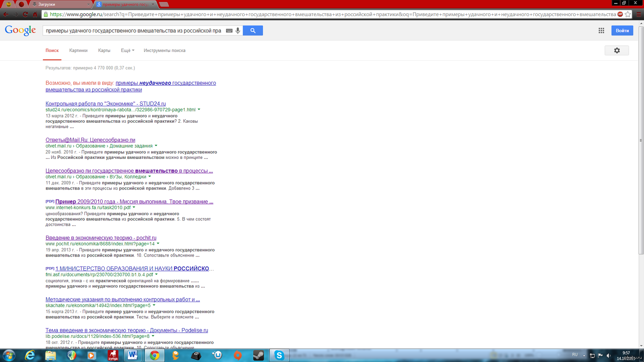Open dropdown next to Домашние задания breadcrumb

156,146
